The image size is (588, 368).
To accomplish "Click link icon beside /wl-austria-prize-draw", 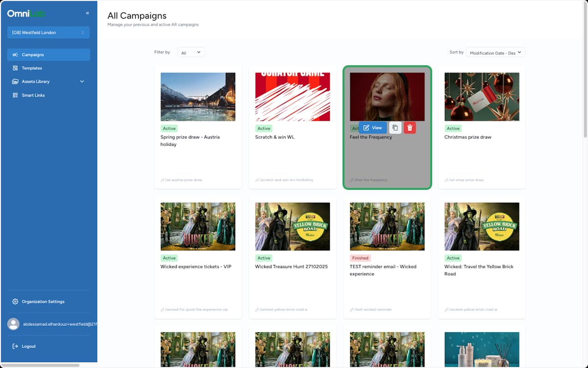I will 163,180.
